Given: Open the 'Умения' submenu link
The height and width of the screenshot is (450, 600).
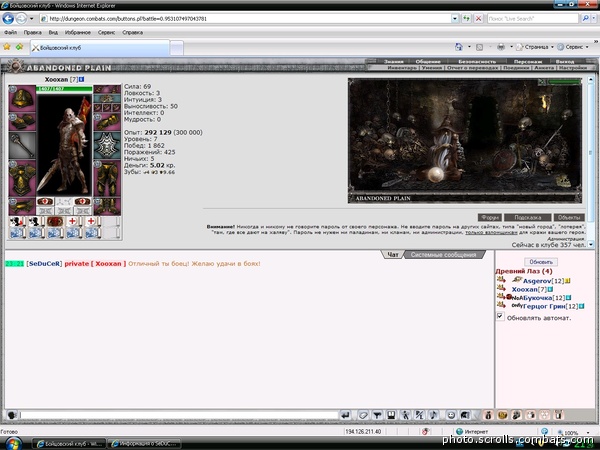Looking at the screenshot, I should point(432,68).
